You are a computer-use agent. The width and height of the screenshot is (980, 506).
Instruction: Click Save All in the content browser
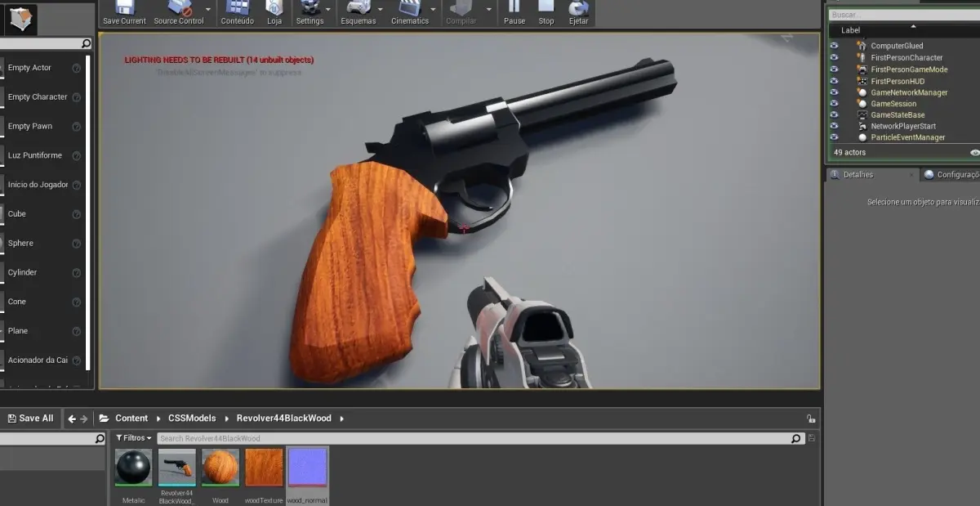click(30, 419)
